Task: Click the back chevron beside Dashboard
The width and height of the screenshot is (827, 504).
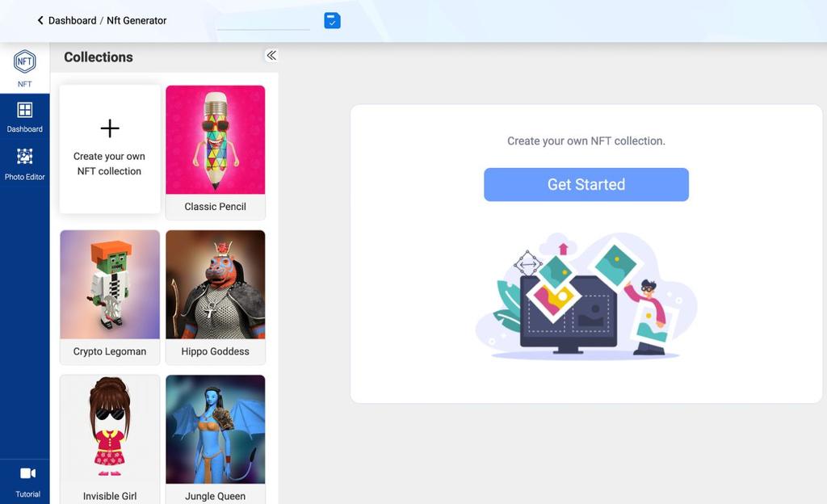Action: 40,20
